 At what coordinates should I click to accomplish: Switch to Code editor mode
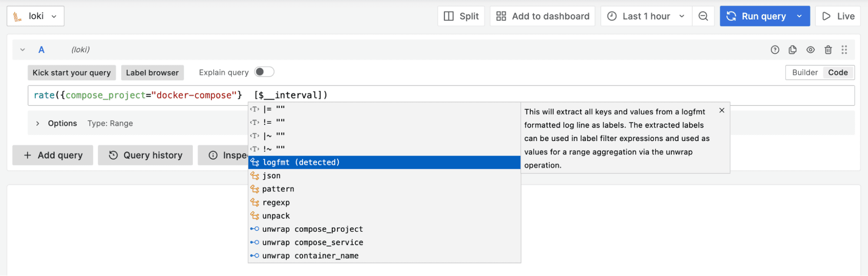pos(838,72)
